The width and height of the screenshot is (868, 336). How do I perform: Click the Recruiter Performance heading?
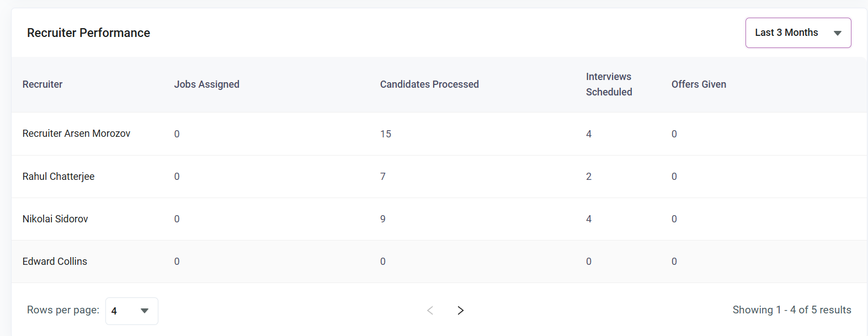click(88, 33)
